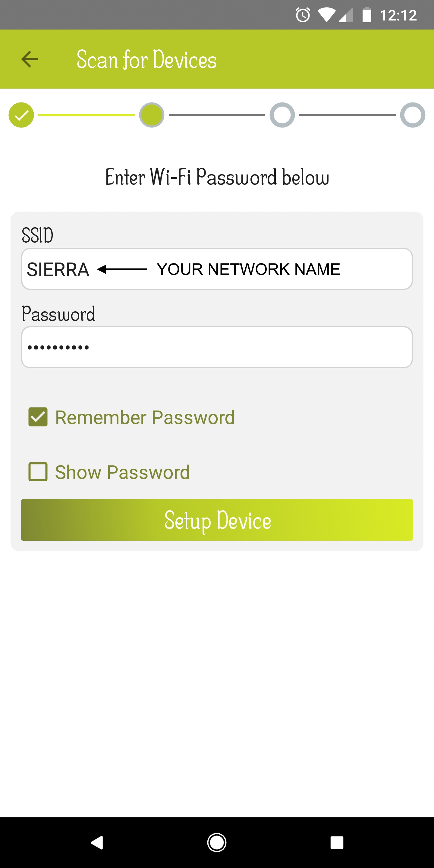This screenshot has height=868, width=434.
Task: Tap the Setup Device button
Action: pos(217,520)
